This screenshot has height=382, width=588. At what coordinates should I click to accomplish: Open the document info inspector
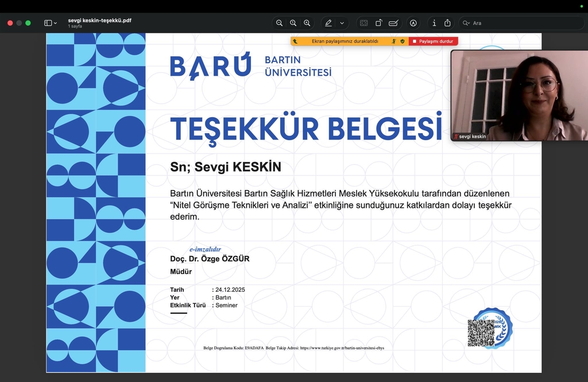[434, 23]
